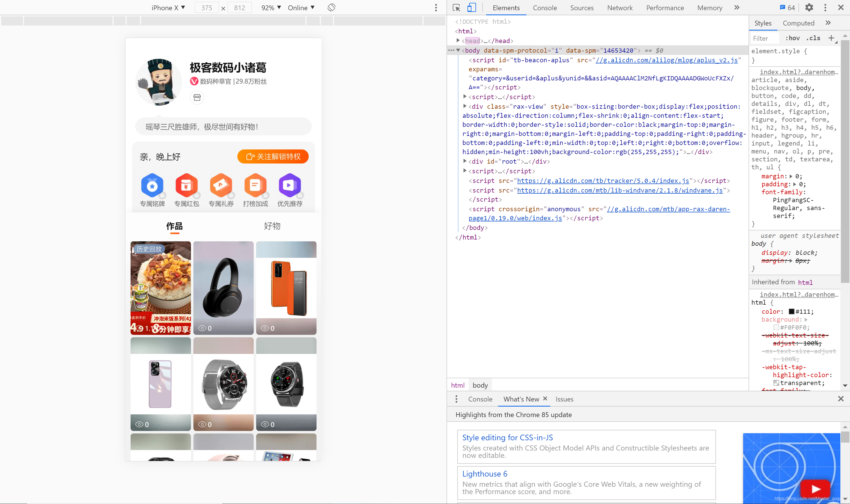The width and height of the screenshot is (850, 504).
Task: Click the #F0F0F0 background color swatch
Action: (x=776, y=327)
